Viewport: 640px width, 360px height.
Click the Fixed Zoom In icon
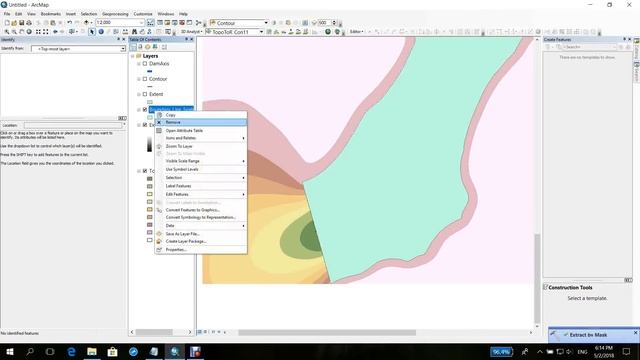[x=38, y=32]
